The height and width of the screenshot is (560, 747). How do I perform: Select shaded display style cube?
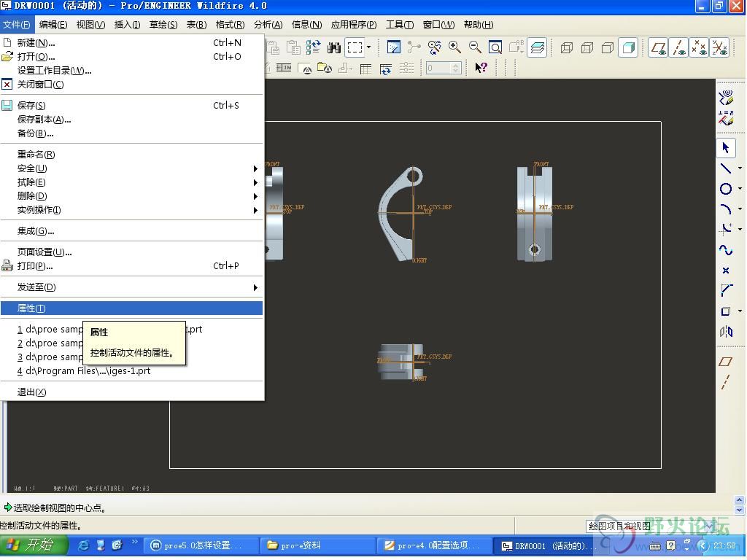pyautogui.click(x=628, y=47)
